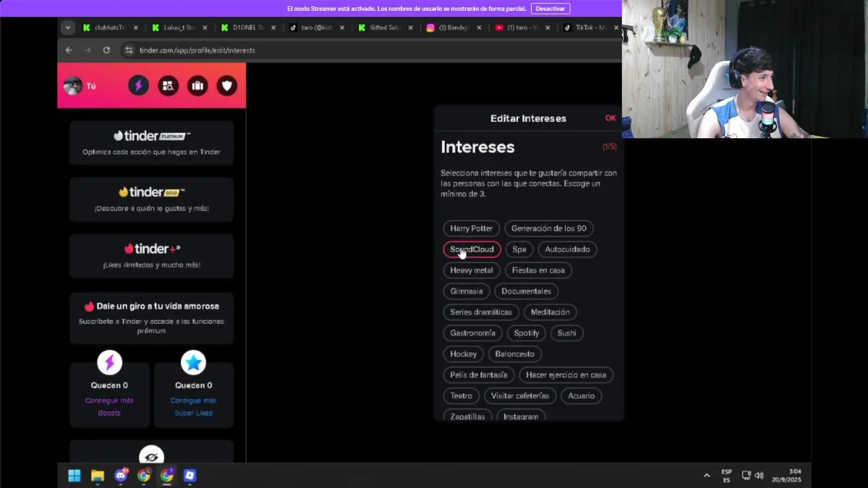Open the Tinder Platinum offer card
868x488 pixels.
pos(151,143)
